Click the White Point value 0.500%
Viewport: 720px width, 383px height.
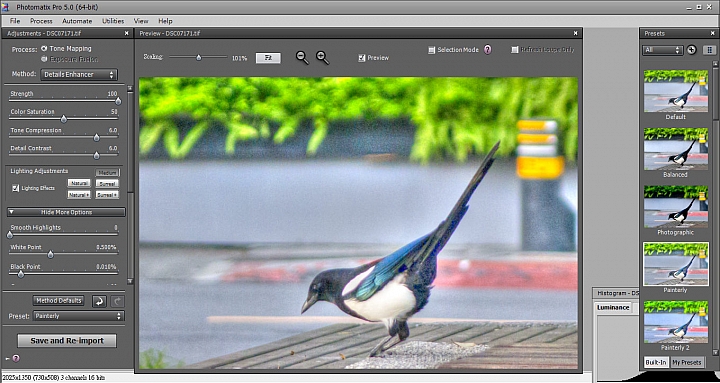coord(107,247)
